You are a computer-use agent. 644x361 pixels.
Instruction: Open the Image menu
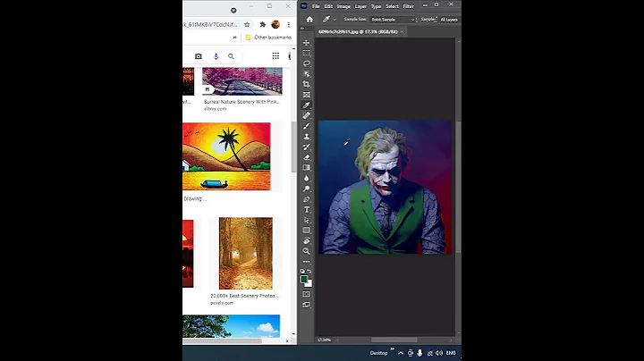tap(343, 6)
